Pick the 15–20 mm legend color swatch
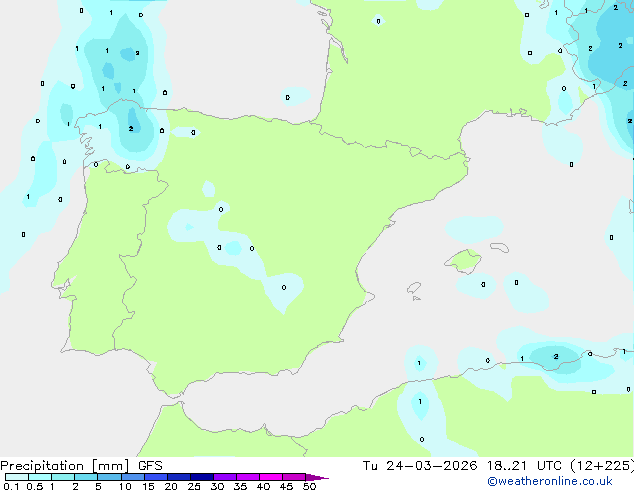Viewport: 634px width, 490px height. tap(155, 477)
